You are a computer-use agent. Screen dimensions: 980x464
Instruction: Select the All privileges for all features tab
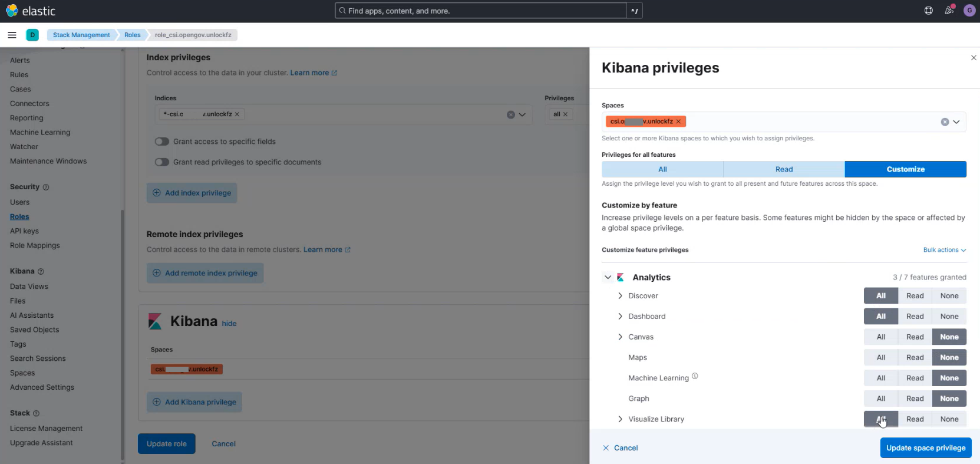(x=662, y=169)
